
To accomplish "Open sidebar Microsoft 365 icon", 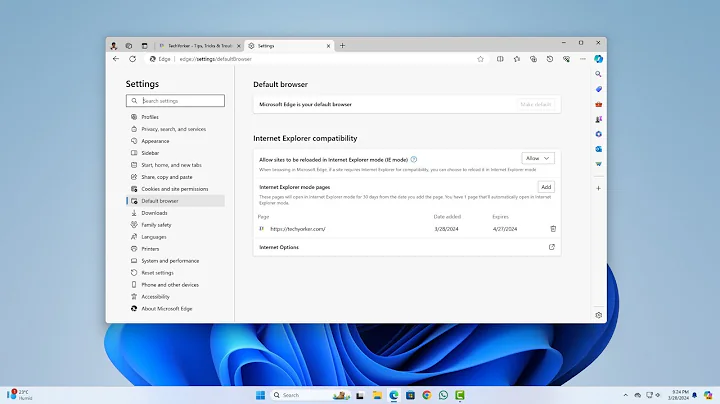I will coord(598,134).
